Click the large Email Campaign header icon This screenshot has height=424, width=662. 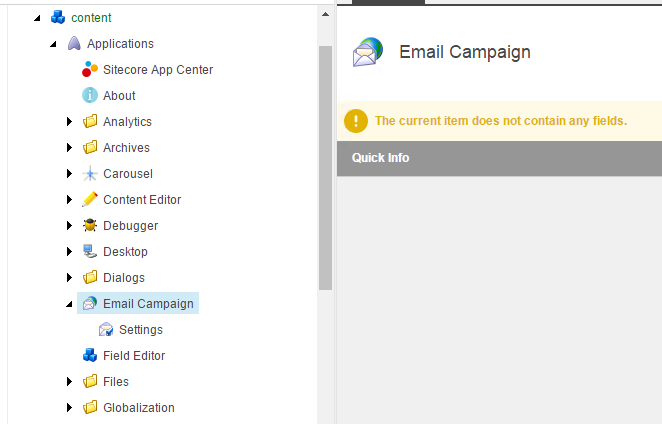[368, 52]
